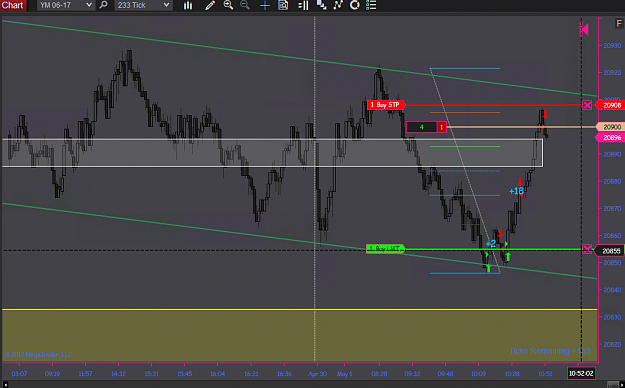Click the position profit box showing 4

point(422,127)
